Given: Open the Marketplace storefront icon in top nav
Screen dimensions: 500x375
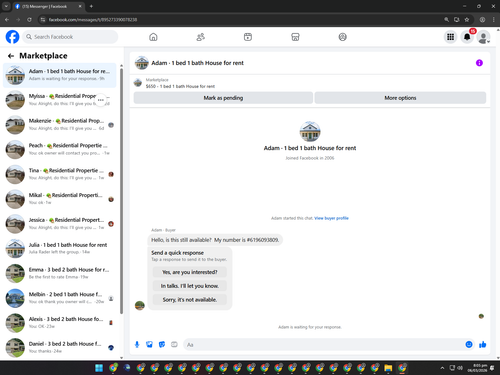Looking at the screenshot, I should (x=295, y=37).
